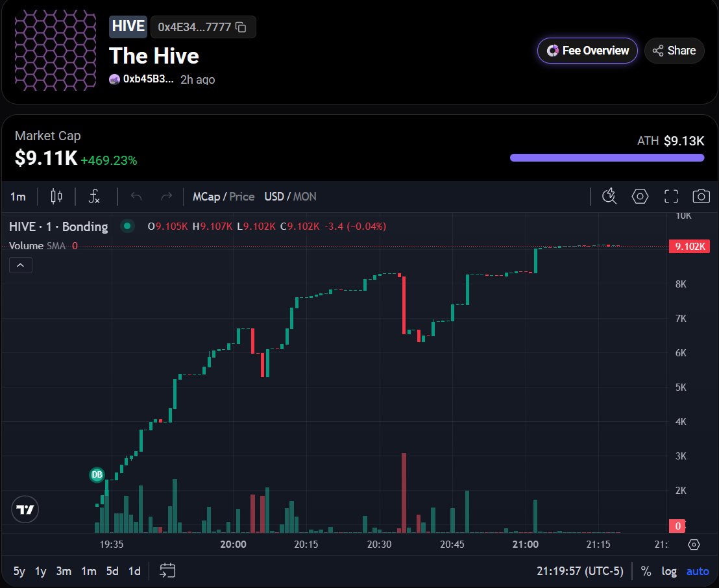Screen dimensions: 719x588
Task: Click the ATH $9.13K value
Action: coord(684,141)
